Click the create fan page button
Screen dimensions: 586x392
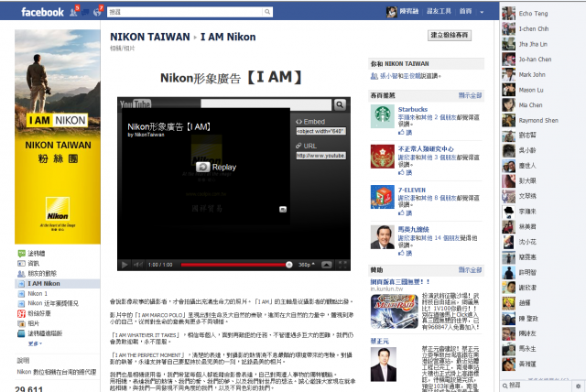(450, 35)
